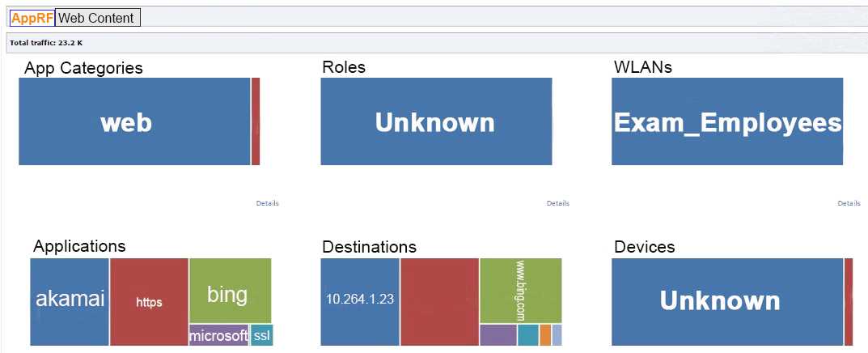Select the www.bing.com destination block
This screenshot has height=353, width=868.
(520, 291)
